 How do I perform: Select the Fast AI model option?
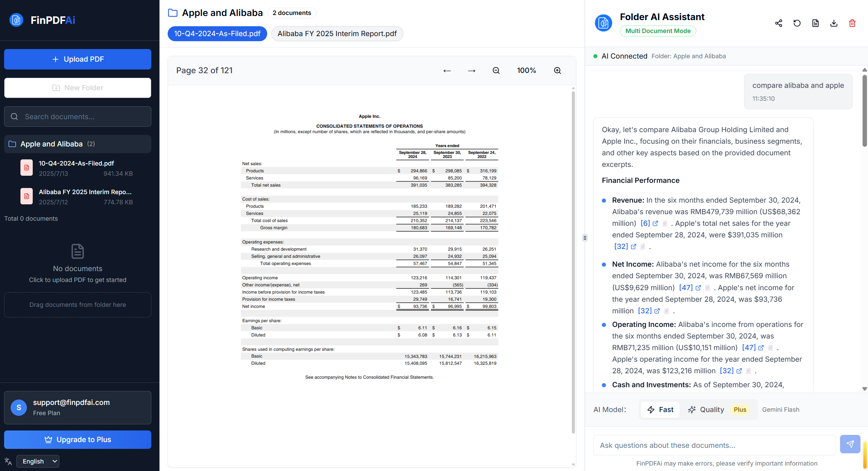coord(660,410)
